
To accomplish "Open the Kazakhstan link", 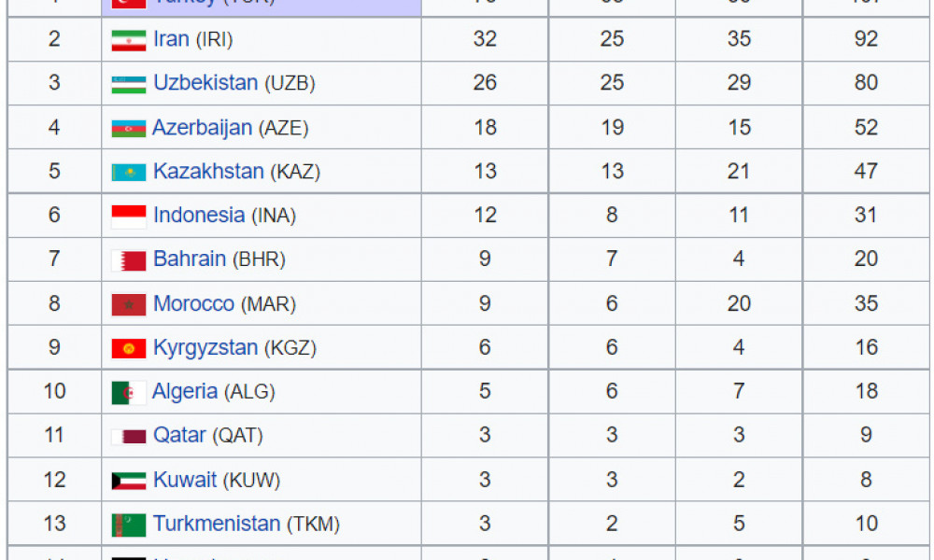I will (208, 171).
